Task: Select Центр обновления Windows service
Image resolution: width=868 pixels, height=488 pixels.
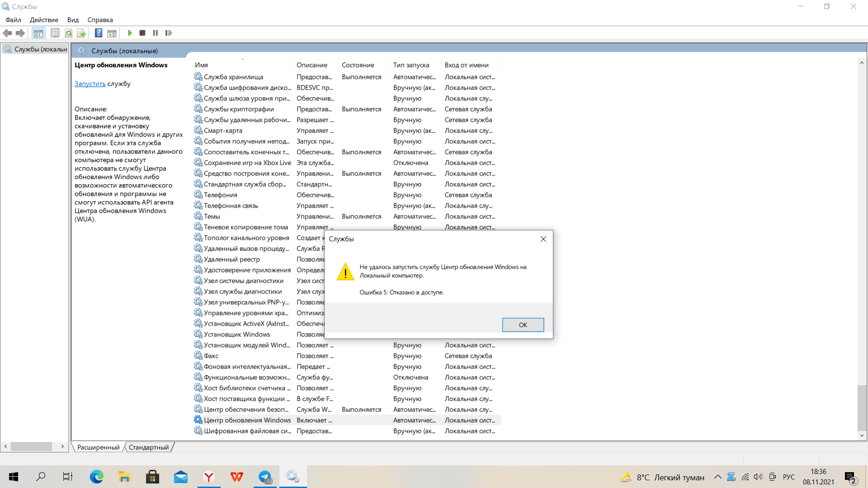Action: [347, 420]
